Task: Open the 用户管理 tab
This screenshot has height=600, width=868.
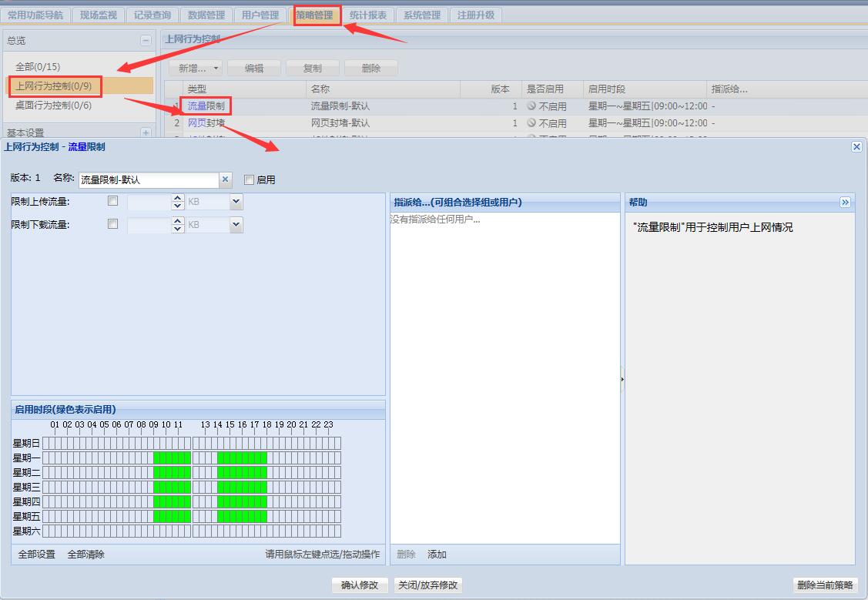Action: [260, 15]
